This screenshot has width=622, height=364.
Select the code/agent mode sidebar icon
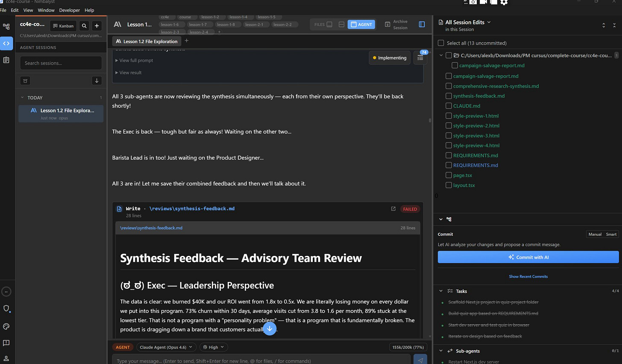click(x=6, y=43)
